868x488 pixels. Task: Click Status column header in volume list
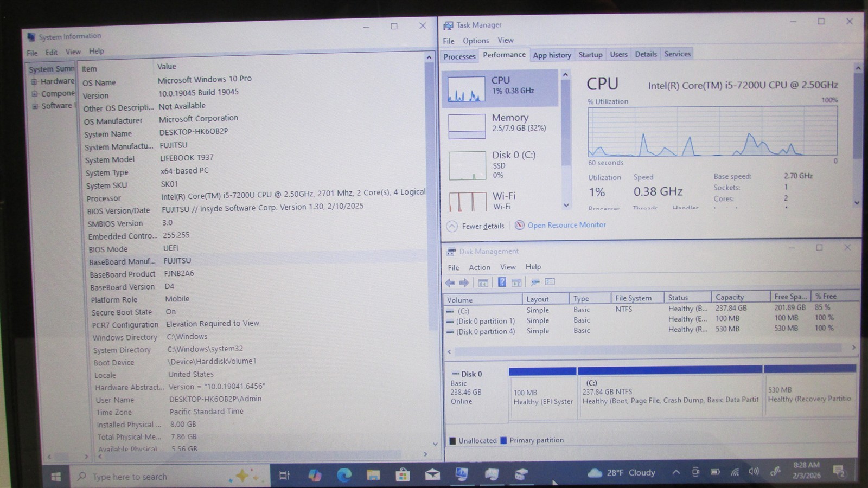[687, 298]
